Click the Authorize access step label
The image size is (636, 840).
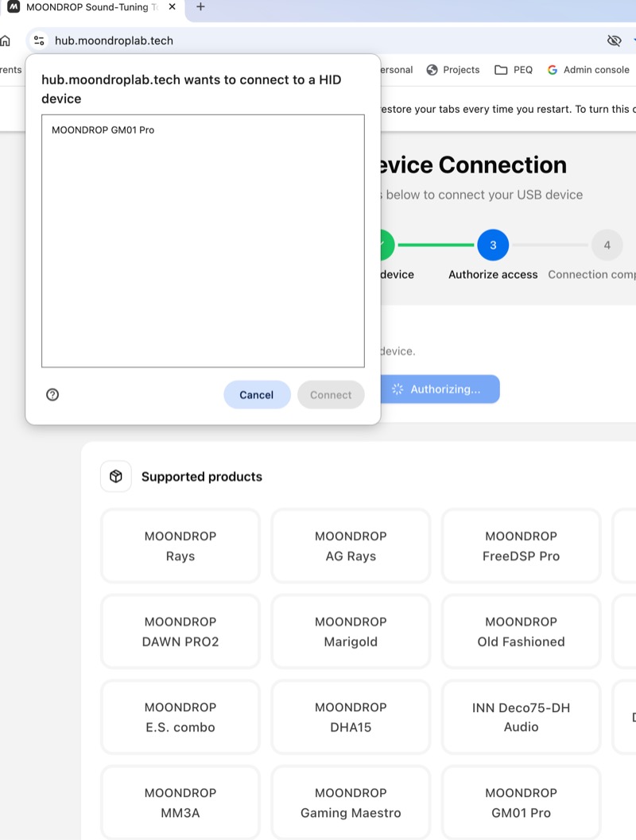tap(493, 274)
